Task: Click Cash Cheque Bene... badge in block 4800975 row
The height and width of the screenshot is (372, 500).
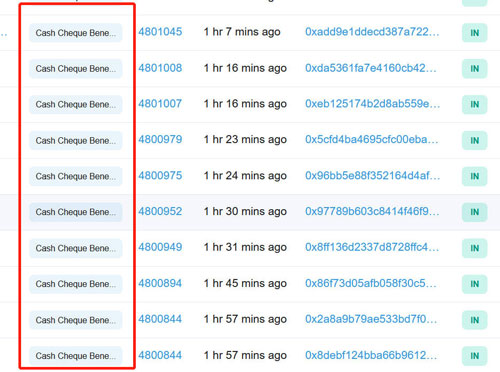Action: pos(76,176)
